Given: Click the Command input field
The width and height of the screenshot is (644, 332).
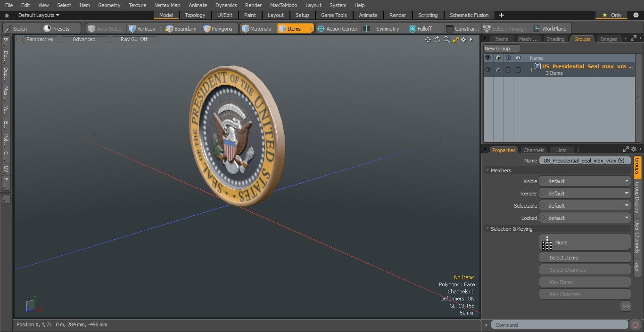Looking at the screenshot, I should (x=559, y=325).
